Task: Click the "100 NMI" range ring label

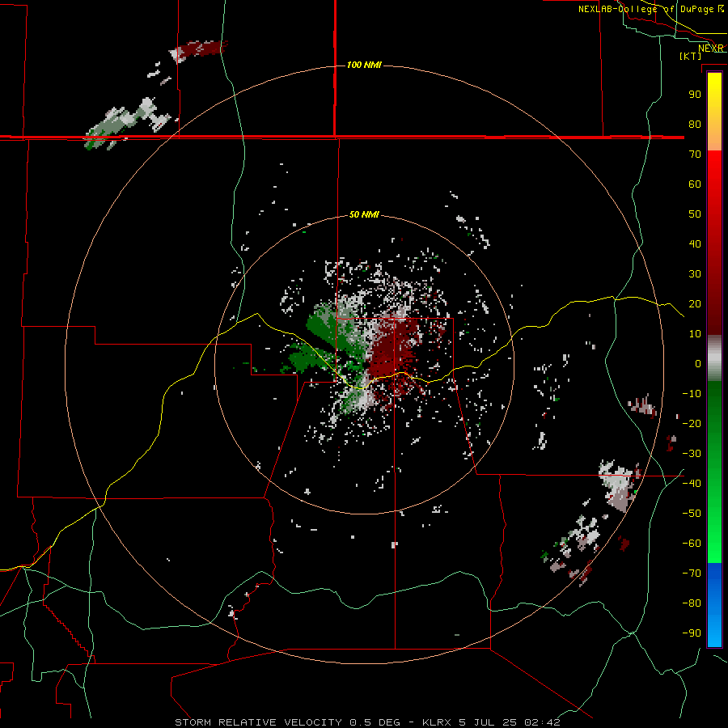Action: coord(364,65)
